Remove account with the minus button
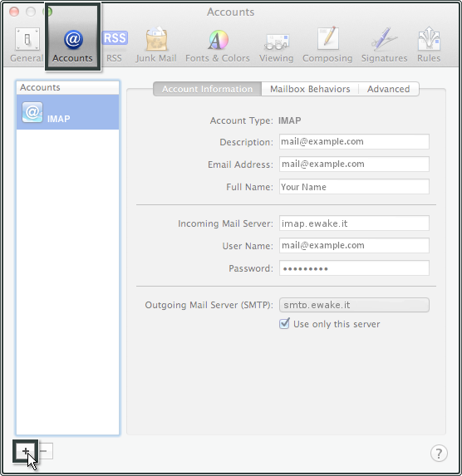 click(45, 451)
